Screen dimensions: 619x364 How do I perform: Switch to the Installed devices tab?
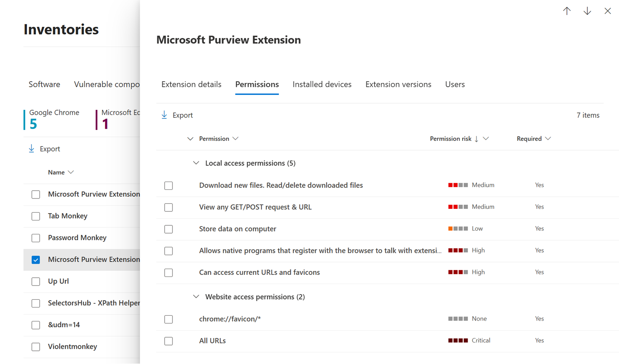[x=322, y=84]
